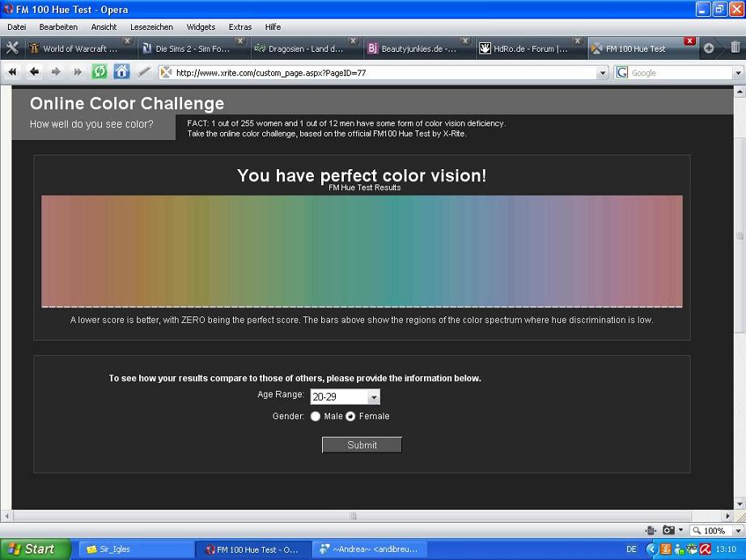Image resolution: width=746 pixels, height=560 pixels.
Task: Click the back navigation arrow
Action: click(34, 72)
